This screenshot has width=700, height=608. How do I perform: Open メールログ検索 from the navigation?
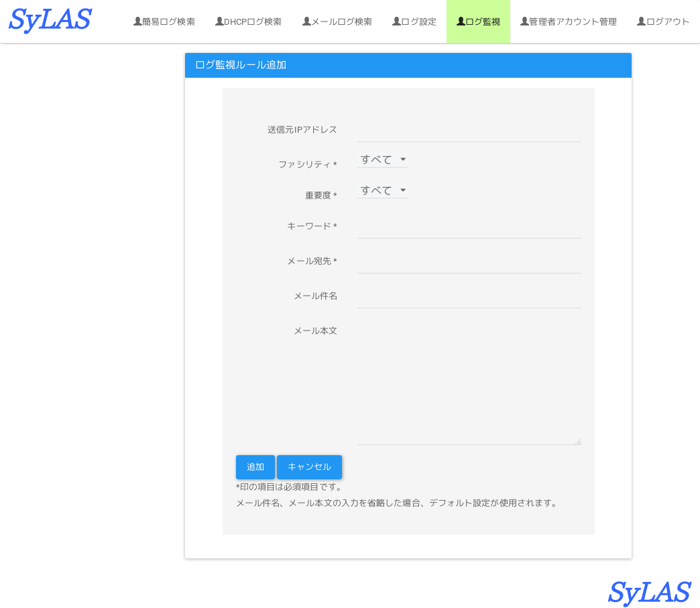pyautogui.click(x=337, y=21)
